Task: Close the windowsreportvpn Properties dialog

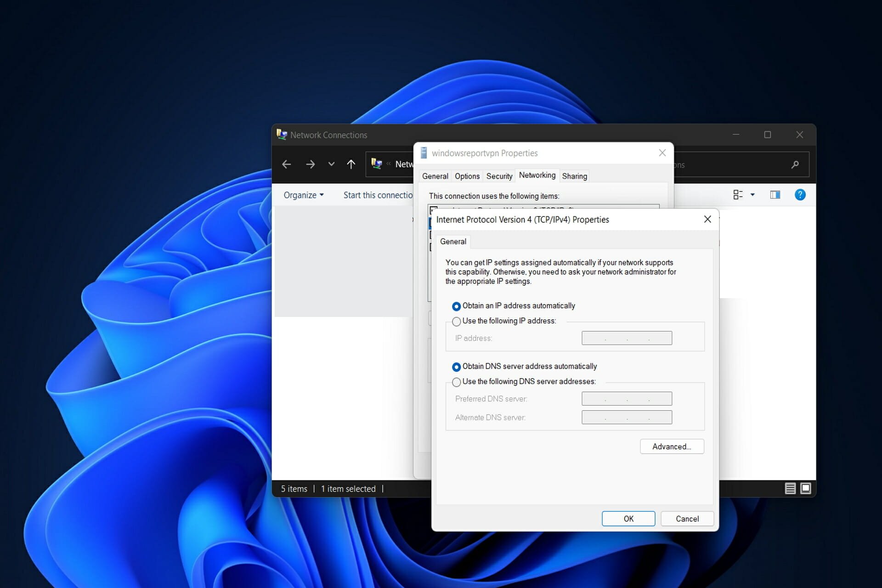Action: [x=662, y=153]
